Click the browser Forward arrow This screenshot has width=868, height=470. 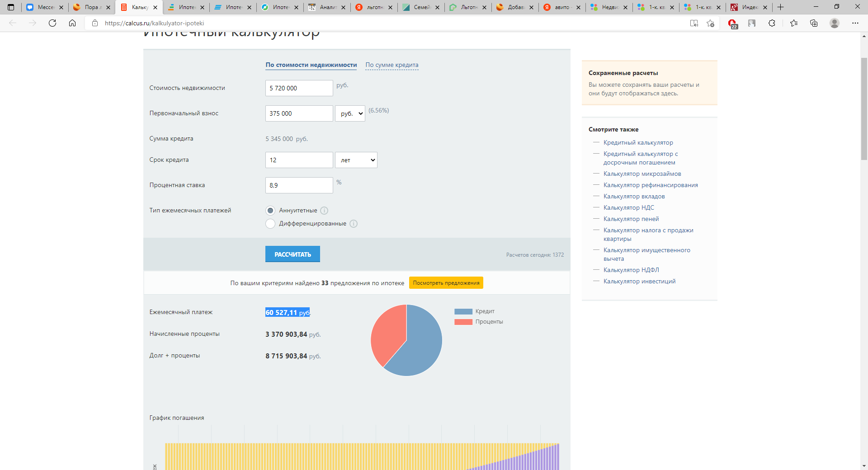coord(33,23)
